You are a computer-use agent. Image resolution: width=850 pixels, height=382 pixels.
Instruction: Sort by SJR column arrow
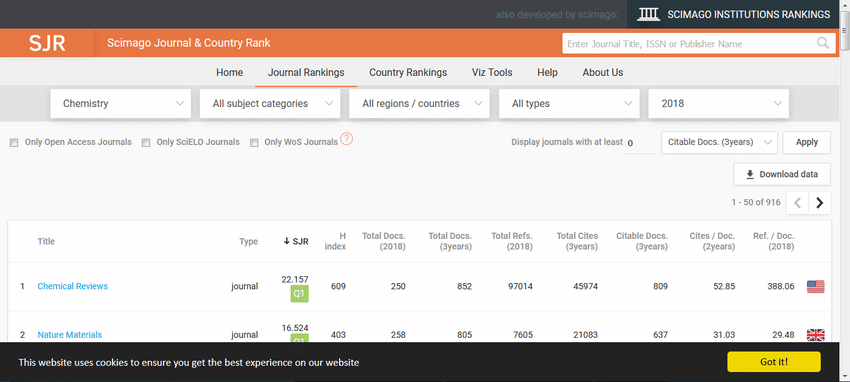[287, 242]
